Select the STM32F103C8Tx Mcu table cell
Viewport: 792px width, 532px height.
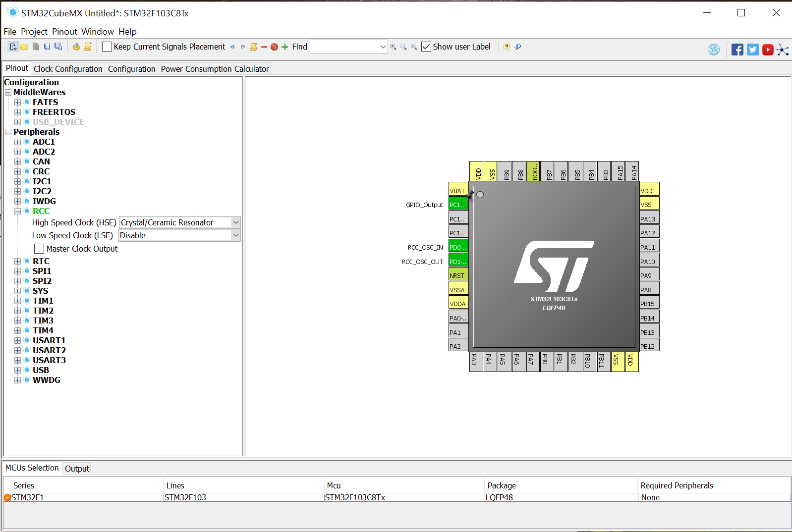404,497
